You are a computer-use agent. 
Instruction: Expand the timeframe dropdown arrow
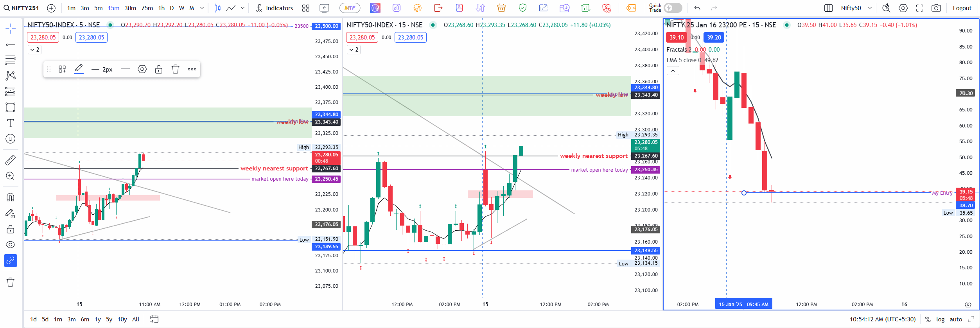(x=202, y=8)
